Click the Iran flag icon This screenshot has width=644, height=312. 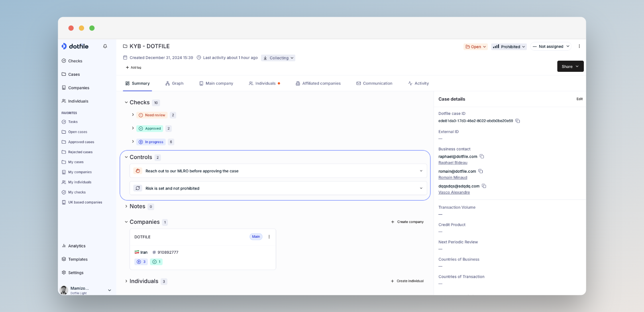(137, 252)
